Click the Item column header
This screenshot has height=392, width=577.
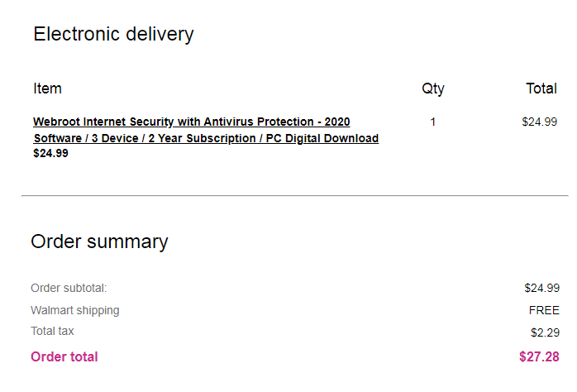[x=47, y=88]
